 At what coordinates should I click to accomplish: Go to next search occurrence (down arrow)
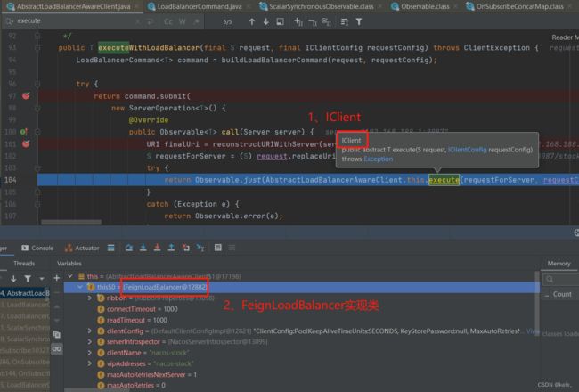click(265, 21)
